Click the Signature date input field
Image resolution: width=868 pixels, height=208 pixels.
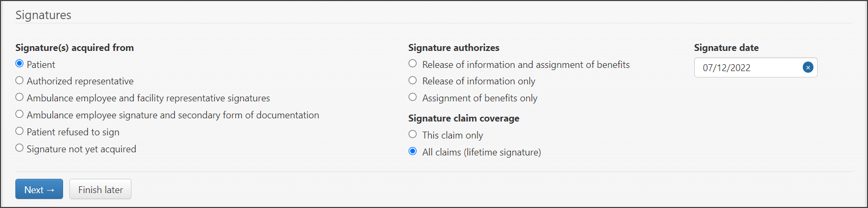tap(756, 67)
